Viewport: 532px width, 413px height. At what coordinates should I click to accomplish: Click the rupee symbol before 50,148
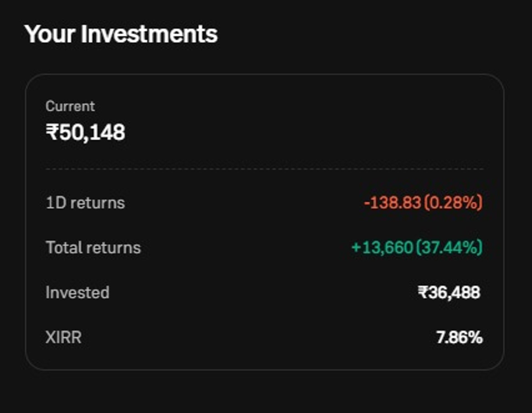coord(52,132)
